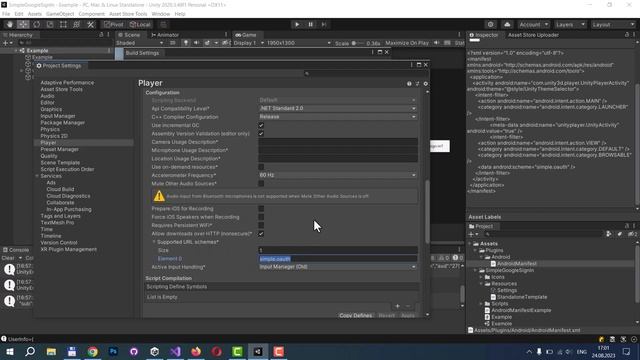This screenshot has height=360, width=640.
Task: Select Script Execution Order category
Action: [67, 169]
